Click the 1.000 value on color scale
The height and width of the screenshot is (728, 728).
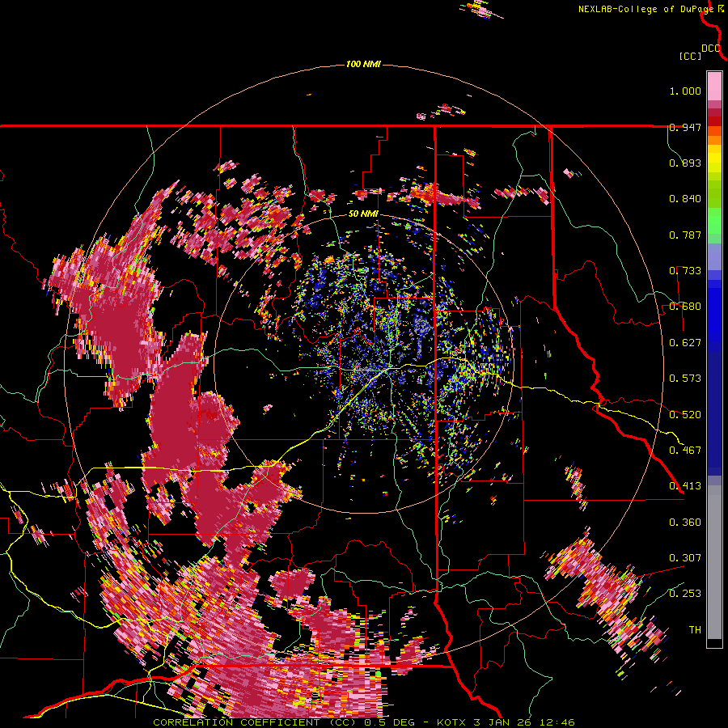coord(685,91)
